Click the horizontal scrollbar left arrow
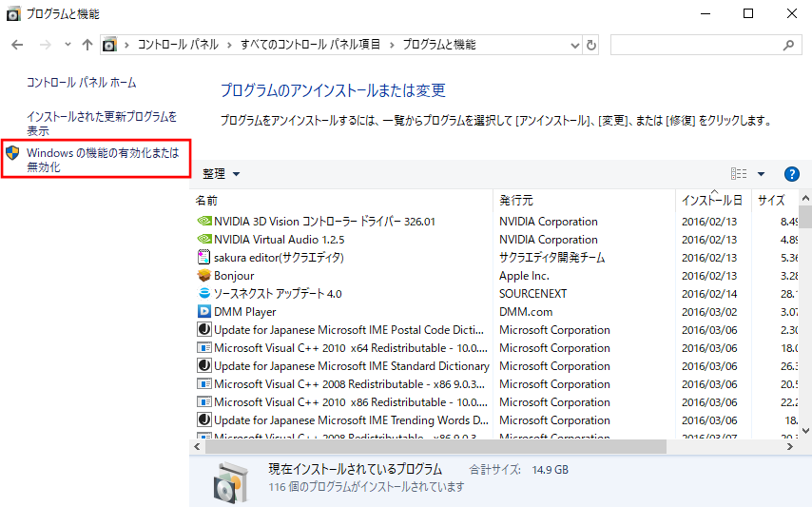812x507 pixels. click(197, 446)
